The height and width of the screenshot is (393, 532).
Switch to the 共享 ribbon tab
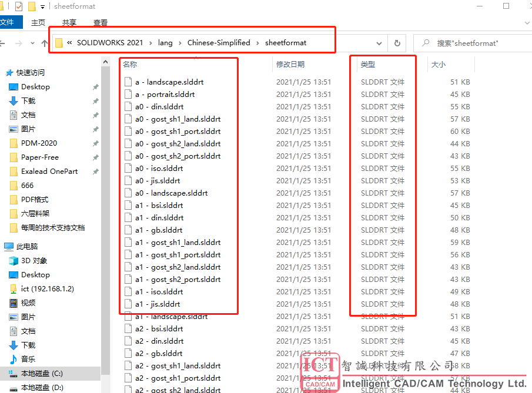point(69,23)
